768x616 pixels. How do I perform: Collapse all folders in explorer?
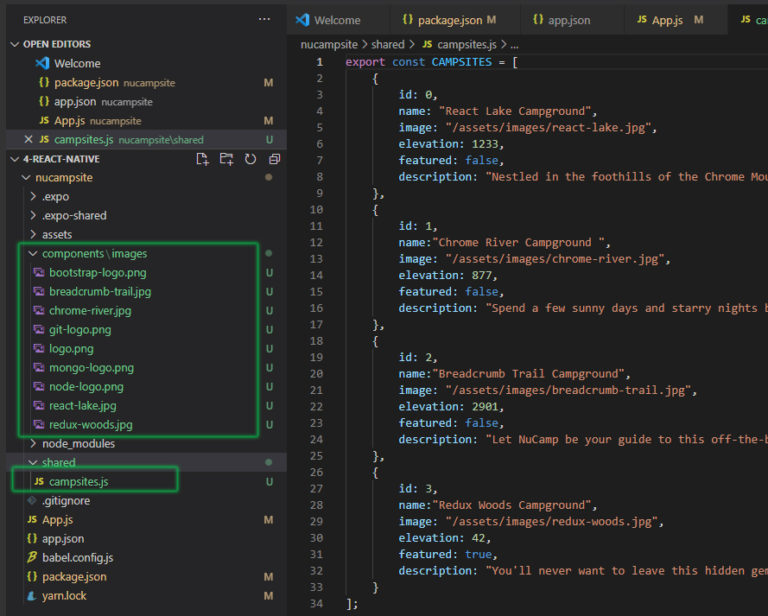274,159
